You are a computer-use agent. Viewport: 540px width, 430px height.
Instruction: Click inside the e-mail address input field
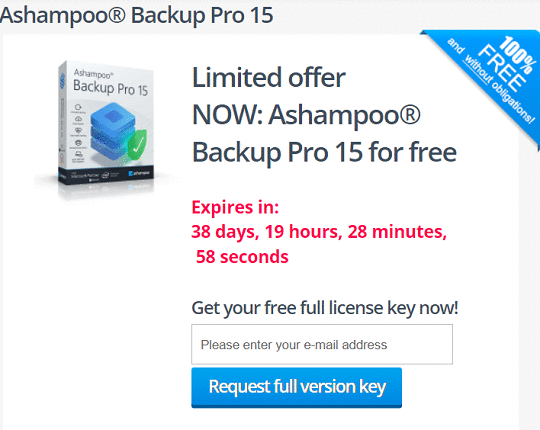pos(322,344)
